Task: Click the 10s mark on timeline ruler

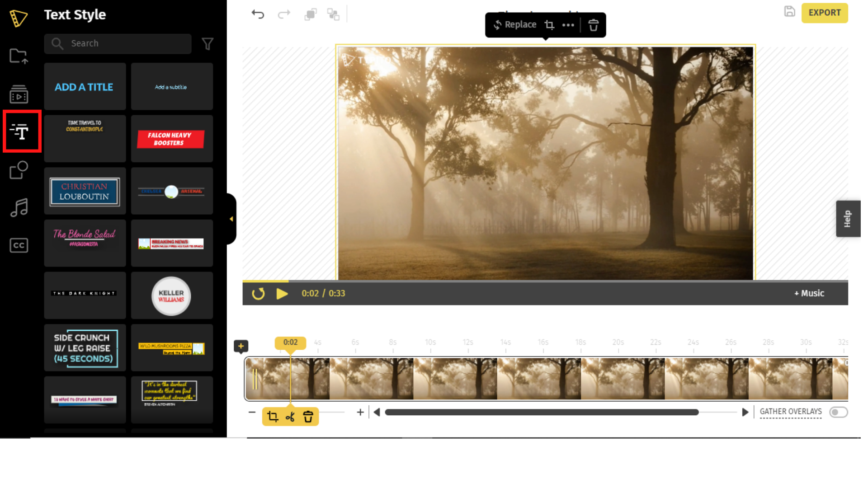Action: click(430, 343)
